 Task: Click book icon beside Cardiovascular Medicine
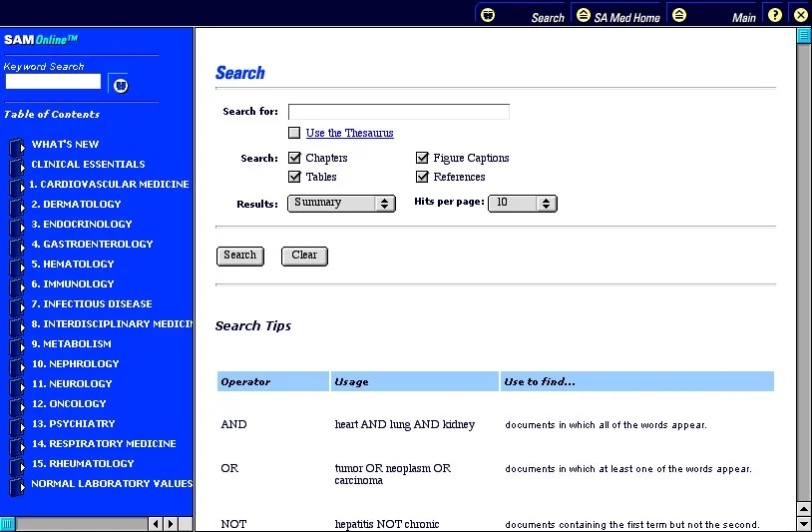pyautogui.click(x=17, y=187)
